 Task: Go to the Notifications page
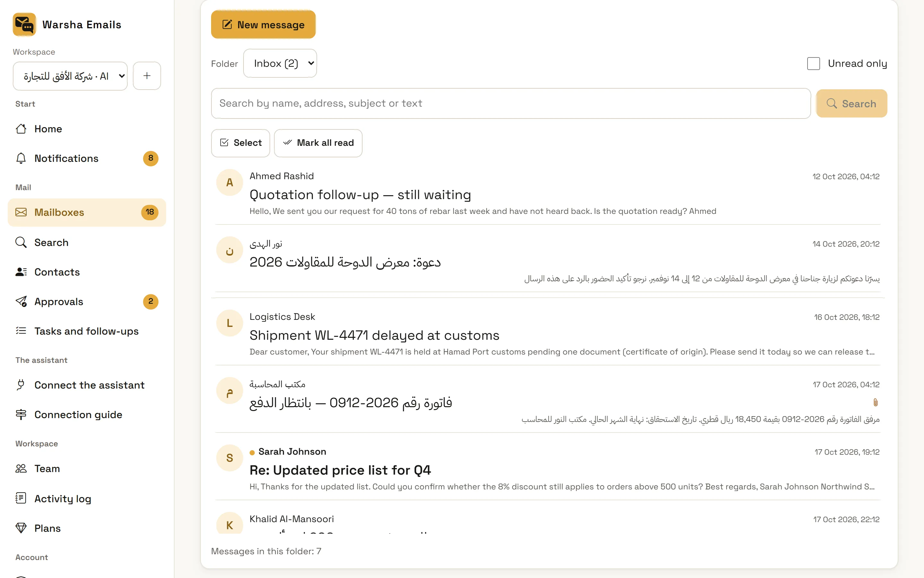click(x=87, y=158)
